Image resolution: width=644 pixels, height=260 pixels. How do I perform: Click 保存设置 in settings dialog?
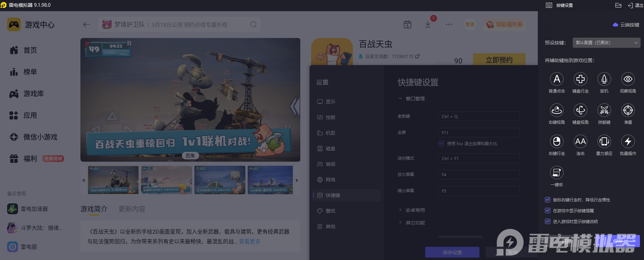(x=452, y=252)
